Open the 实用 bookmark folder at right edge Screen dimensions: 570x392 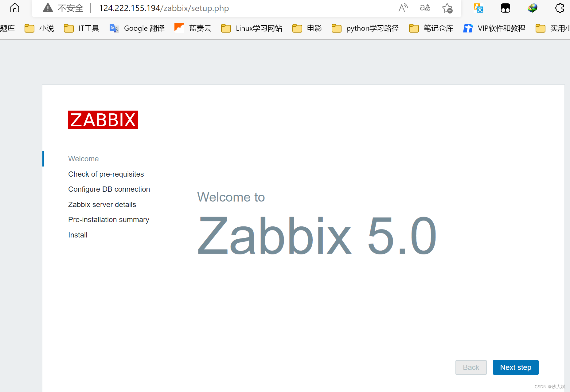552,28
